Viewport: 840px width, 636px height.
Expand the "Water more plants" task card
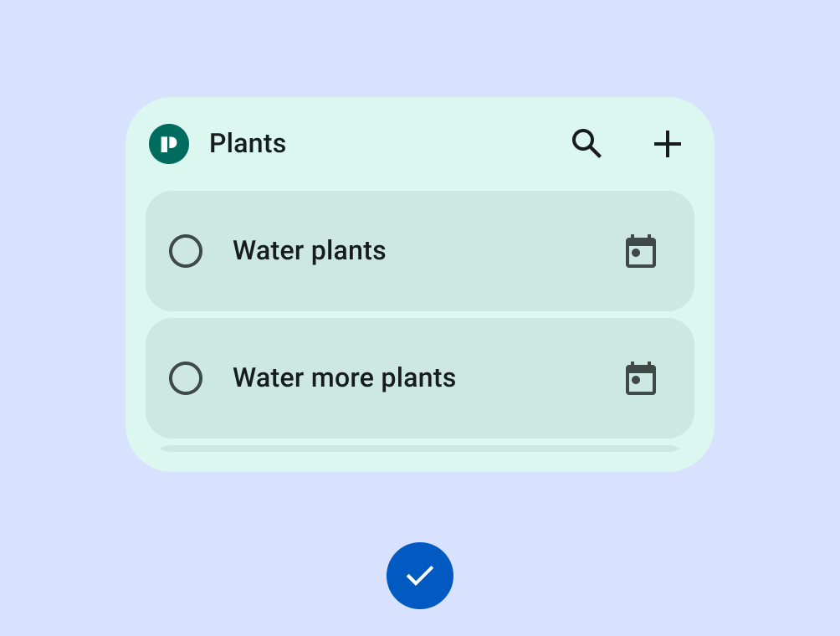(x=535, y=378)
